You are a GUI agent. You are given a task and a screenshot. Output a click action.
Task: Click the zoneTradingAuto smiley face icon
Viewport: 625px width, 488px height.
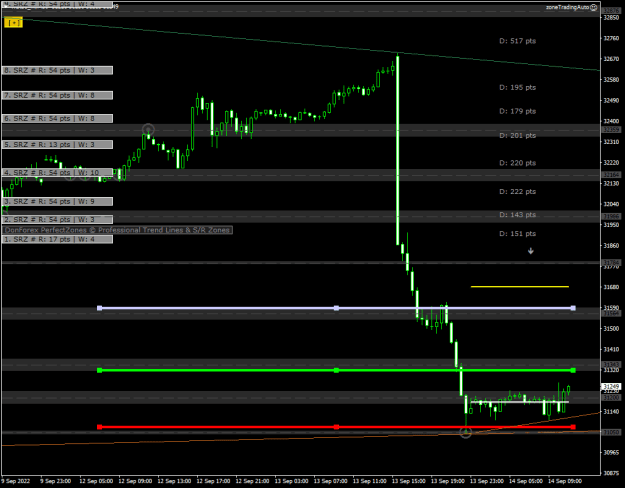click(594, 7)
